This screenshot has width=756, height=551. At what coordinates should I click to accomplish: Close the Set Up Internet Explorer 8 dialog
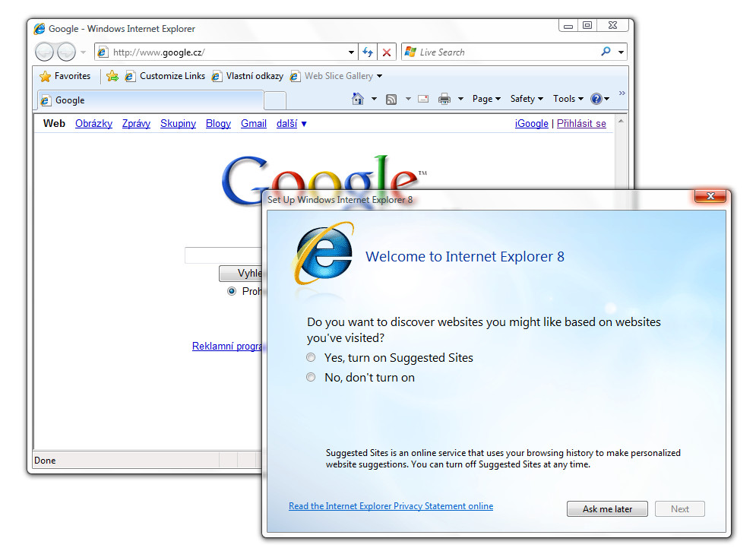(710, 196)
